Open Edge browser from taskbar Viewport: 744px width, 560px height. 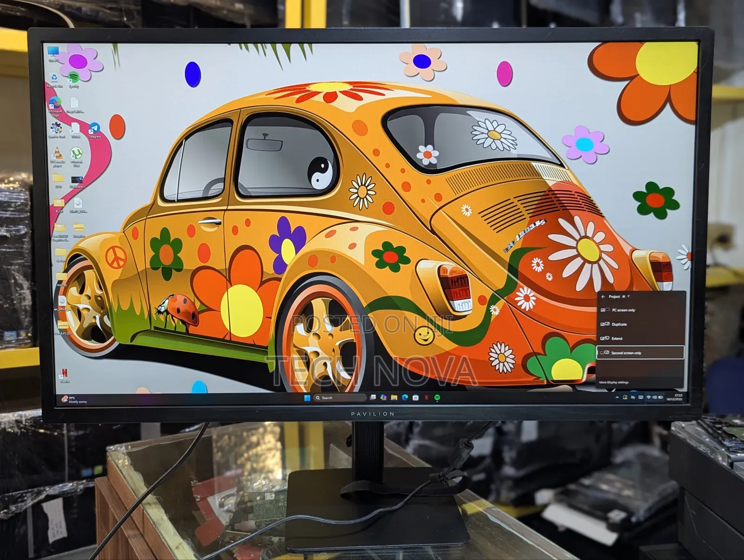(405, 397)
